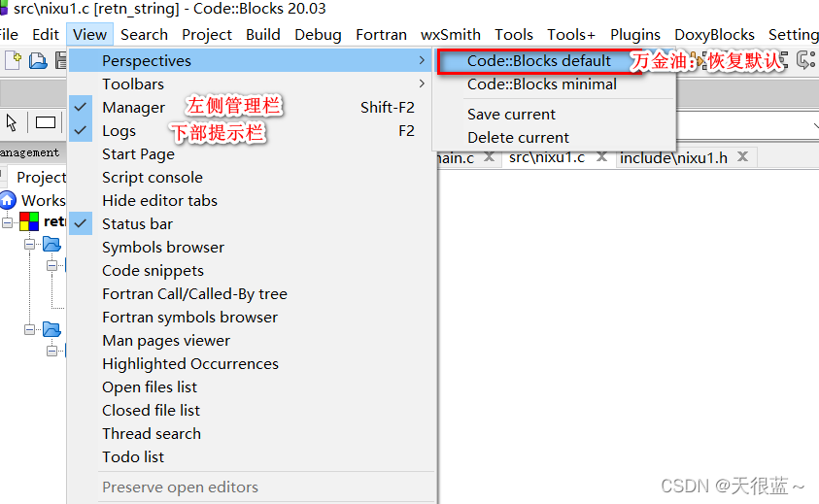Open the Plugins menu
819x504 pixels.
pos(635,34)
